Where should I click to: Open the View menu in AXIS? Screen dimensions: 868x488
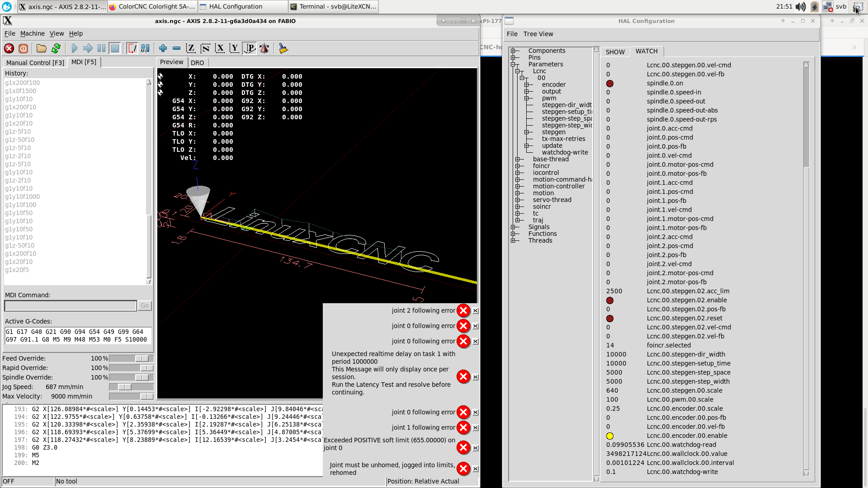pyautogui.click(x=57, y=33)
